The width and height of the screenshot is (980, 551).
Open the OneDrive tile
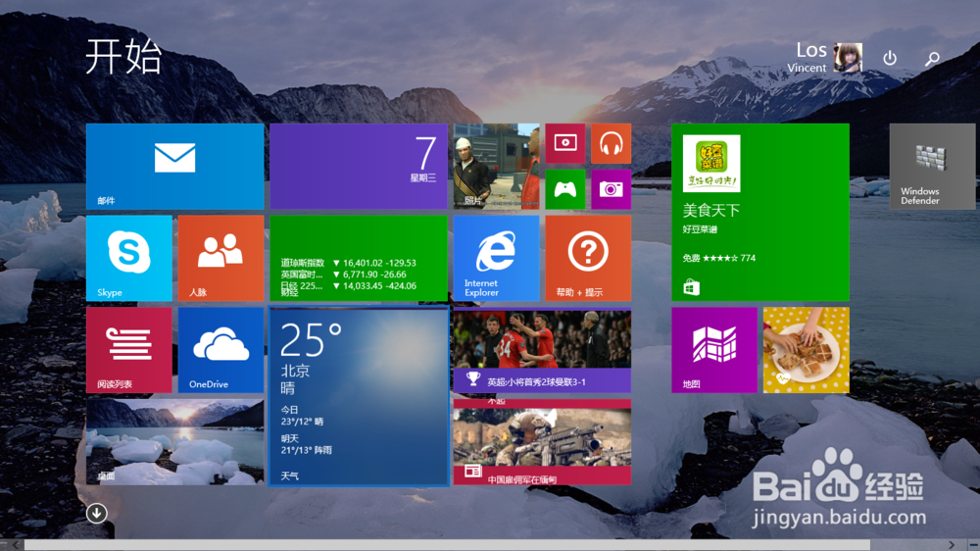click(x=220, y=350)
